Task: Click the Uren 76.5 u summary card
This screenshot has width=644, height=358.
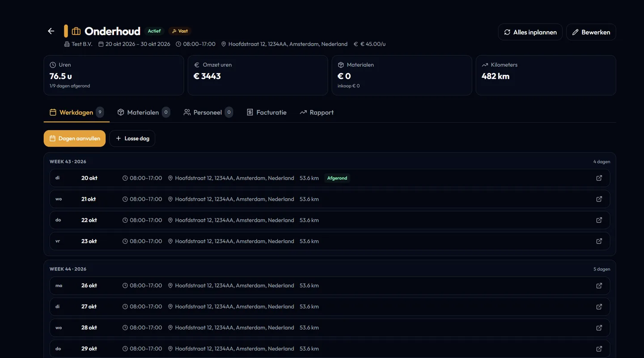Action: pos(114,75)
